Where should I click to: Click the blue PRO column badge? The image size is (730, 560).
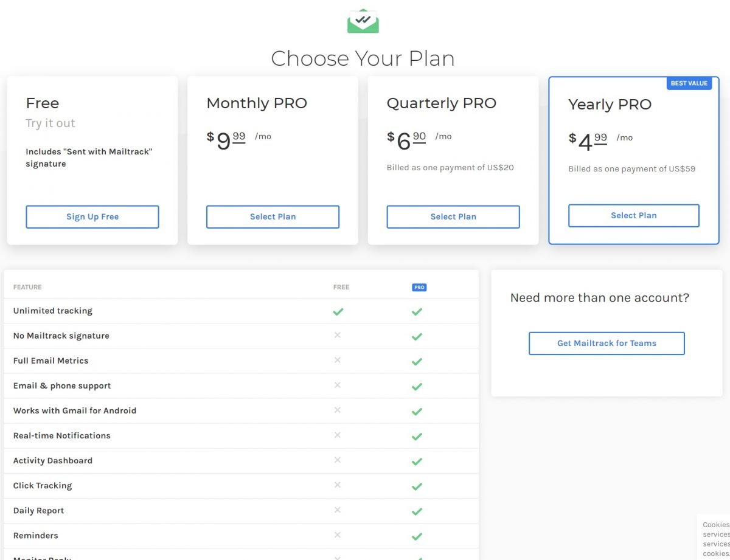point(419,288)
